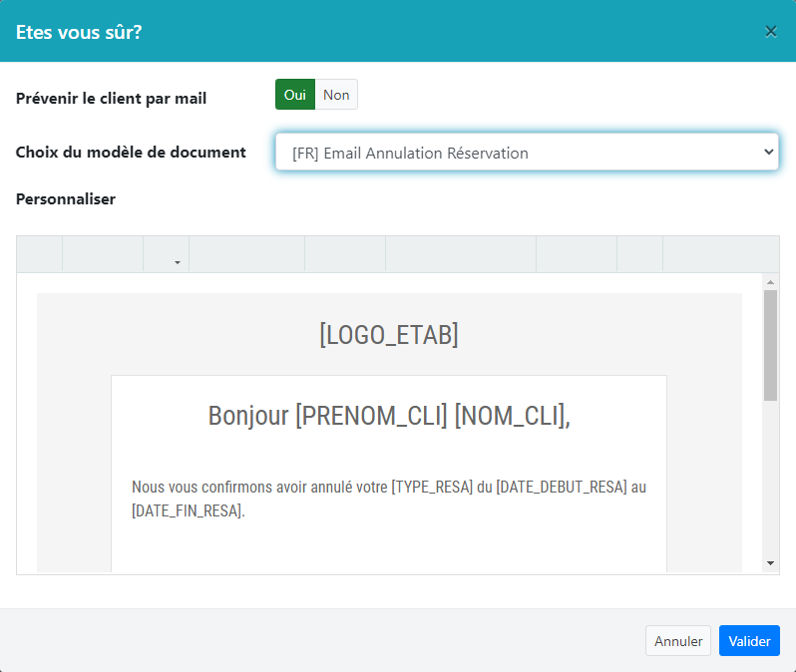
Task: Click the [DATE_FIN_RESA] placeholder
Action: [187, 511]
